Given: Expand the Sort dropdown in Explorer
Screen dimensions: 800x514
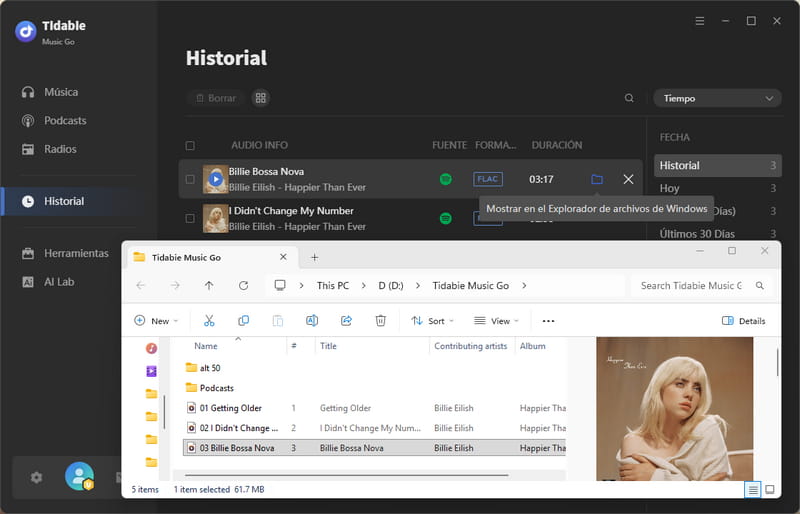Looking at the screenshot, I should tap(435, 321).
